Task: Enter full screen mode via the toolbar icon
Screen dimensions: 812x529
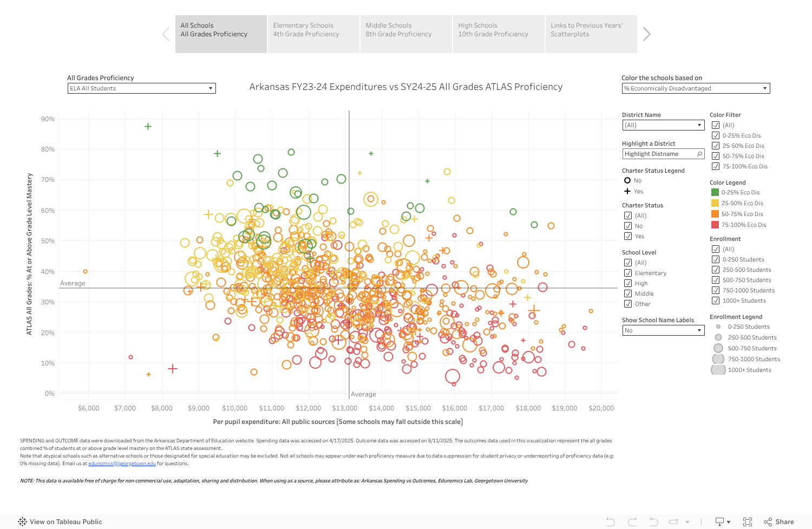Action: coord(748,521)
